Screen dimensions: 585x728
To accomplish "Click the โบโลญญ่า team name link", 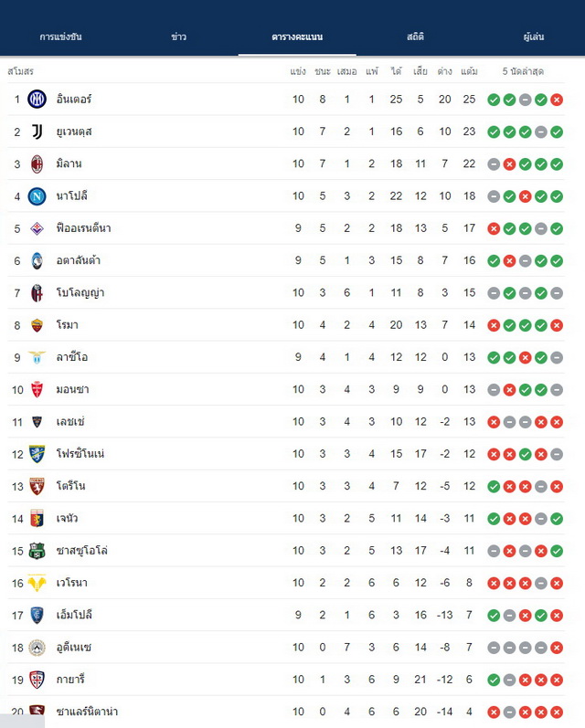I will point(80,293).
